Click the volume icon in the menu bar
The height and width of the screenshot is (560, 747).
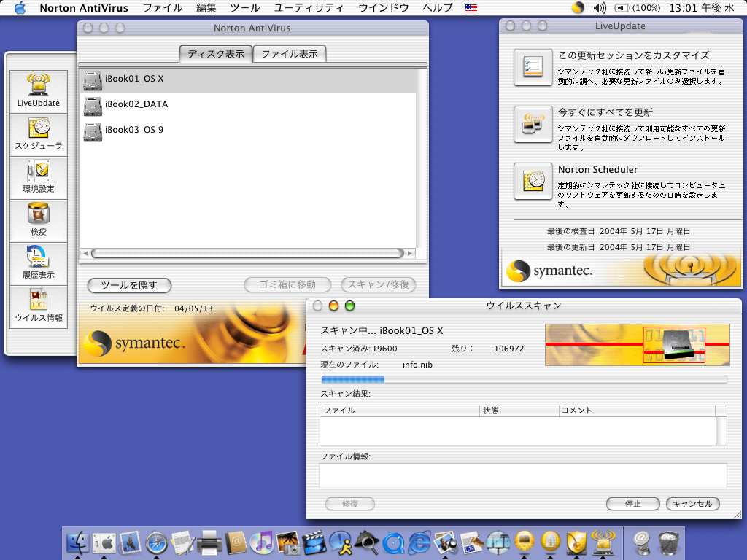pos(600,7)
